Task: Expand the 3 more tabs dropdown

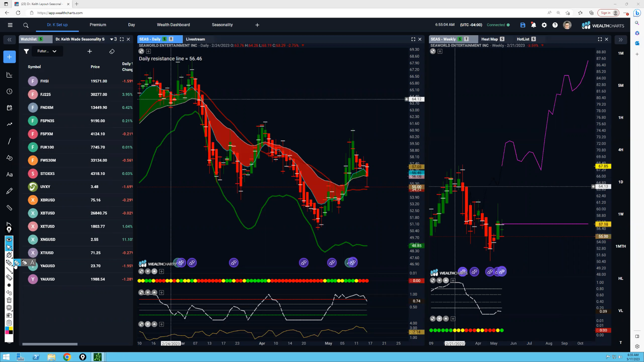Action: [114, 39]
